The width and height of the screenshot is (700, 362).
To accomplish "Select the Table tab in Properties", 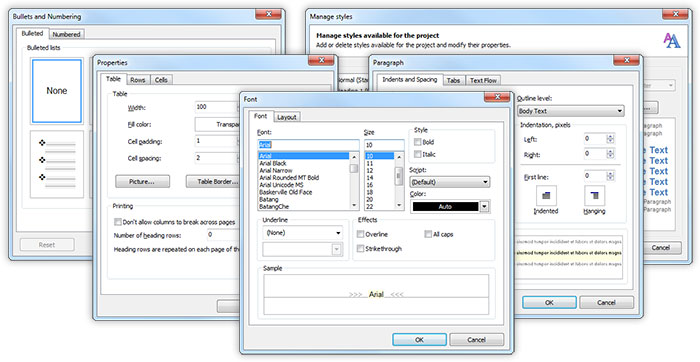I will pos(113,79).
